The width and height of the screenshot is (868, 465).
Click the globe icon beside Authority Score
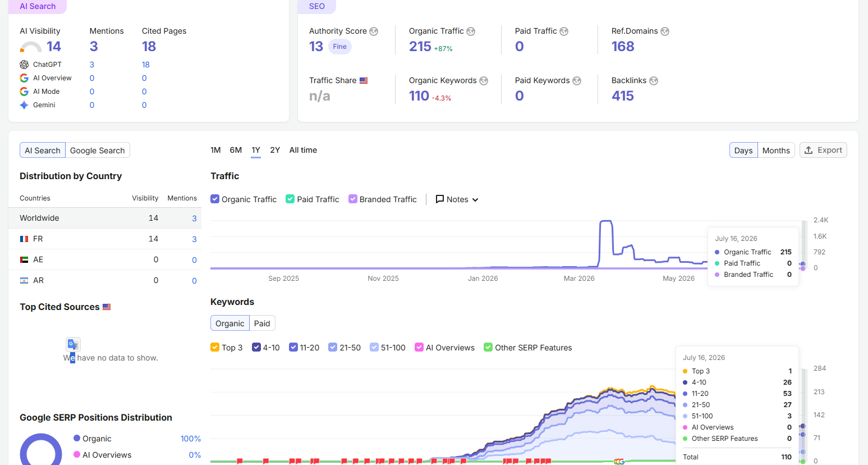click(374, 31)
